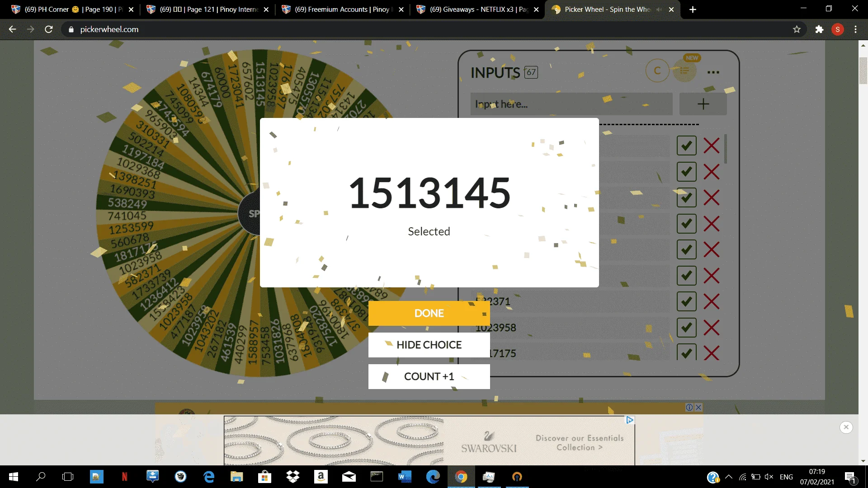Click the red S profile avatar
Image resolution: width=868 pixels, height=488 pixels.
(x=838, y=29)
